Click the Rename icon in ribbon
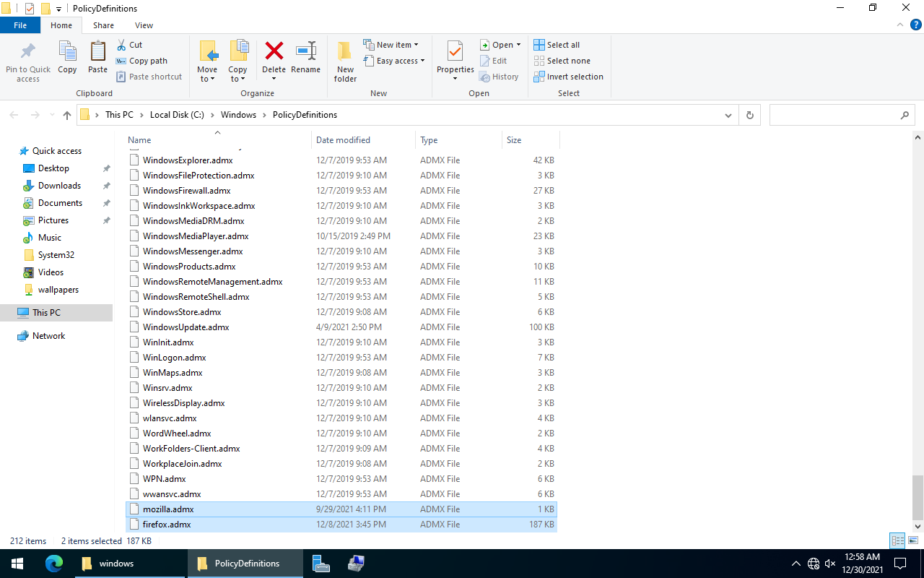 point(305,52)
